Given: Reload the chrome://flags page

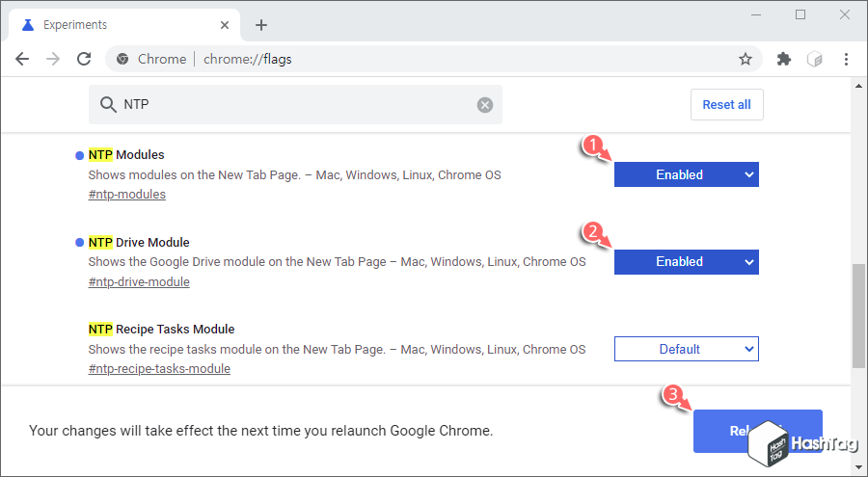Looking at the screenshot, I should 84,59.
